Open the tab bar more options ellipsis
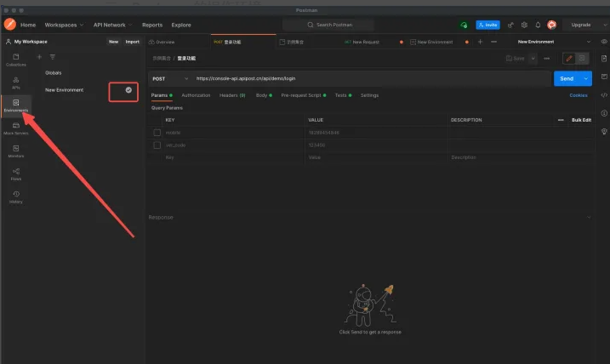 tap(493, 42)
